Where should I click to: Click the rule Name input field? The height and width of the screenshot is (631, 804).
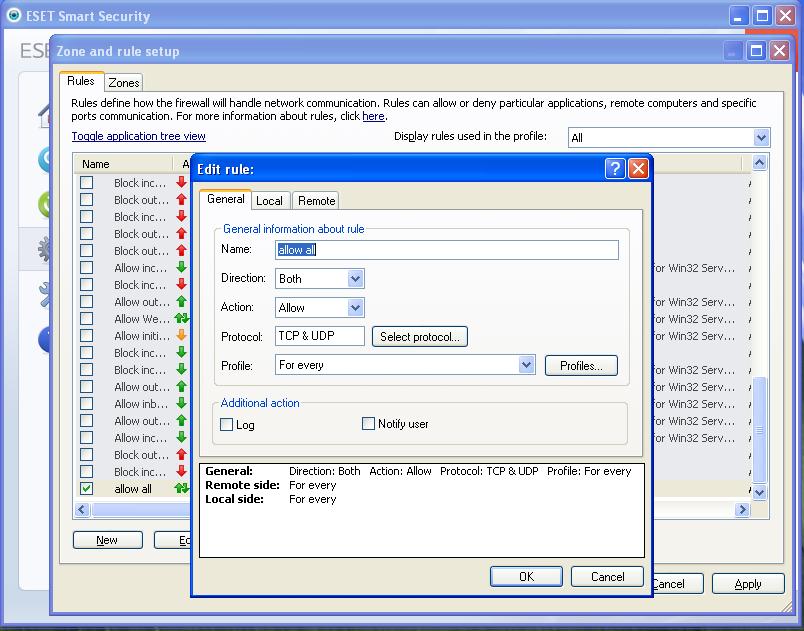(x=447, y=250)
